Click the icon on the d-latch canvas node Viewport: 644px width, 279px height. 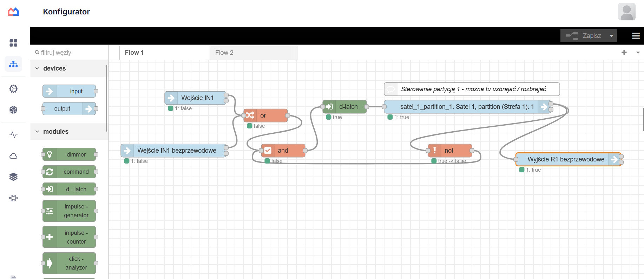[329, 107]
